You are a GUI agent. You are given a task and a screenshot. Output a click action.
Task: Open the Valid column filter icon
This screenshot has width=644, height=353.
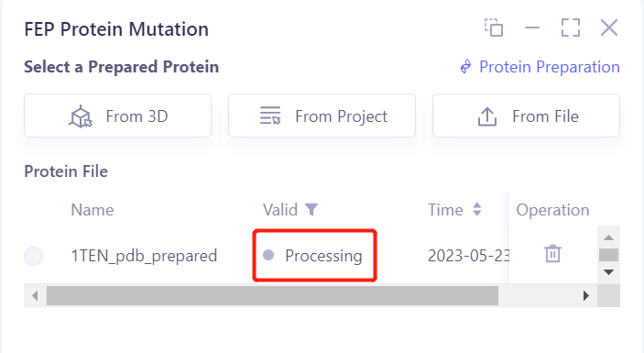(x=311, y=210)
